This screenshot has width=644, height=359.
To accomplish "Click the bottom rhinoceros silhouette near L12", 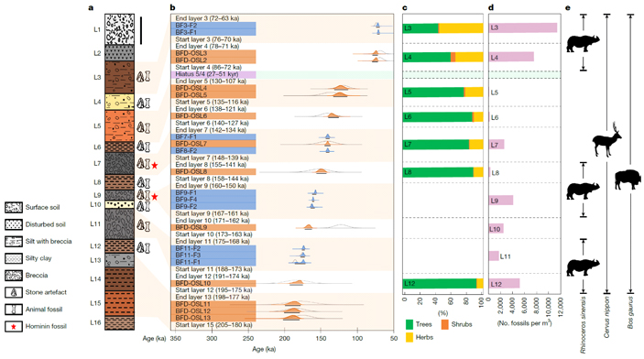I will tap(584, 267).
